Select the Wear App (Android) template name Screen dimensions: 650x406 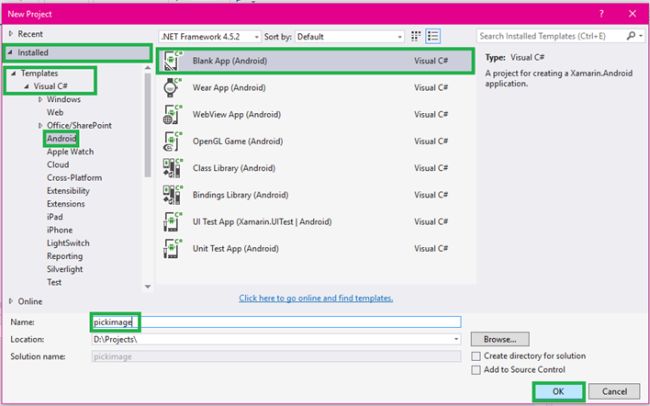tap(229, 88)
